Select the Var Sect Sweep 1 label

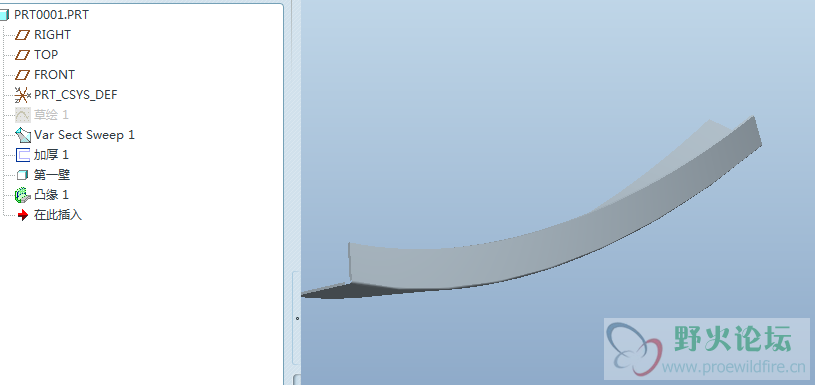click(x=84, y=135)
